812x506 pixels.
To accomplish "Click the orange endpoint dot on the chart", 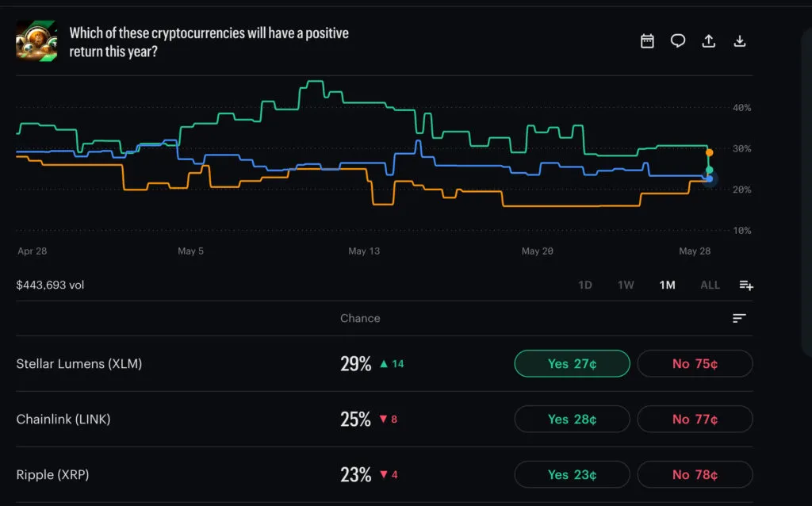I will coord(710,152).
